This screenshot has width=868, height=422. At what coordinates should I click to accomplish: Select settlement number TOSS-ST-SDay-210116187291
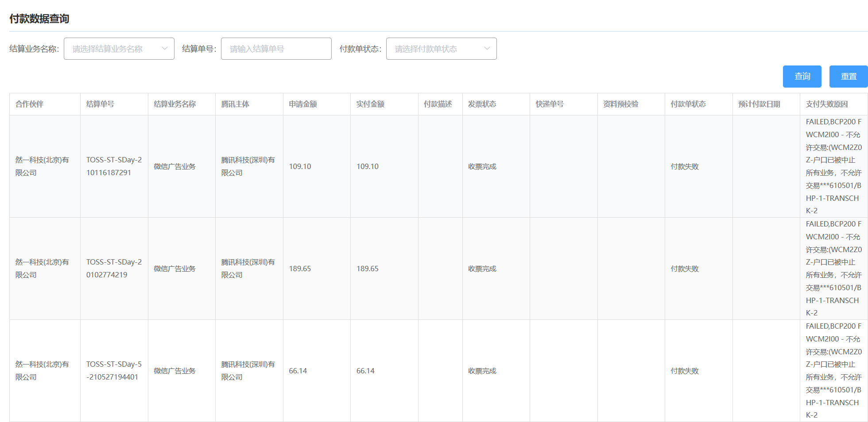tap(114, 166)
